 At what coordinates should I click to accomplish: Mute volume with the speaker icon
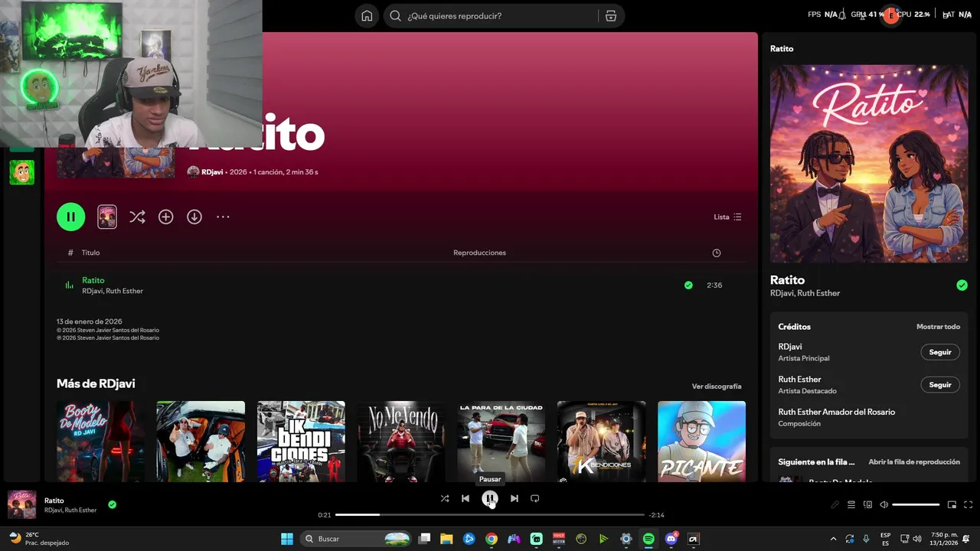click(x=884, y=505)
